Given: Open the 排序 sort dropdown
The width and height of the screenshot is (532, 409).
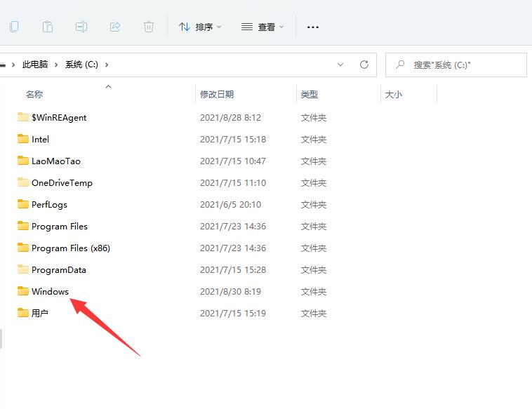Looking at the screenshot, I should pos(200,27).
